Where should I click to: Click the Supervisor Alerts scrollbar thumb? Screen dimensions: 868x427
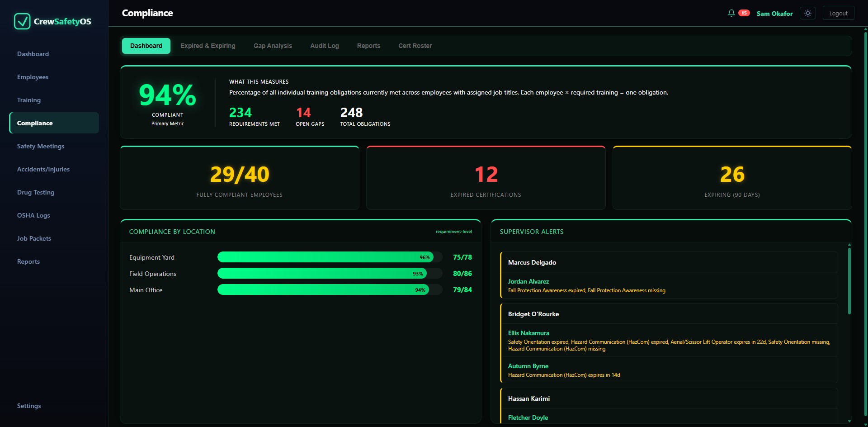pos(849,280)
